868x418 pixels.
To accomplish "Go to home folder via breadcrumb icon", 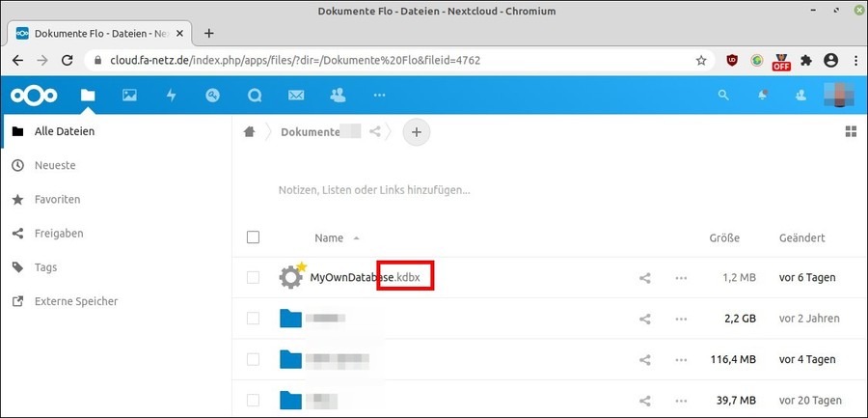I will click(x=251, y=132).
